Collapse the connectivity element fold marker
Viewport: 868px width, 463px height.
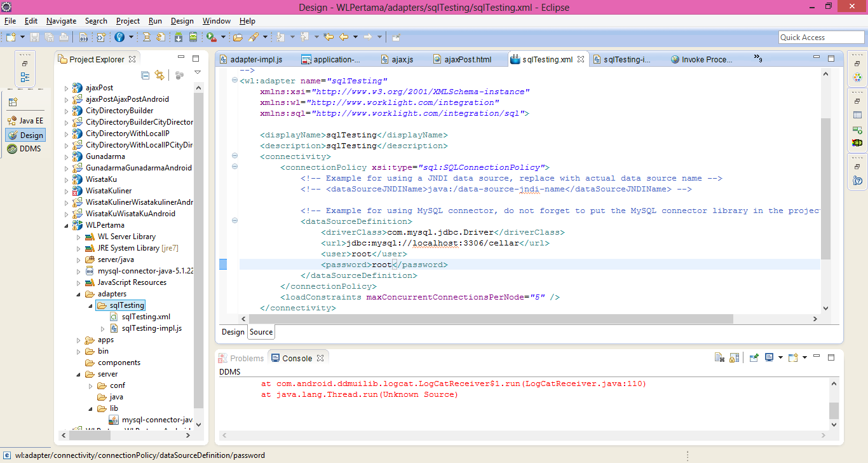click(235, 156)
